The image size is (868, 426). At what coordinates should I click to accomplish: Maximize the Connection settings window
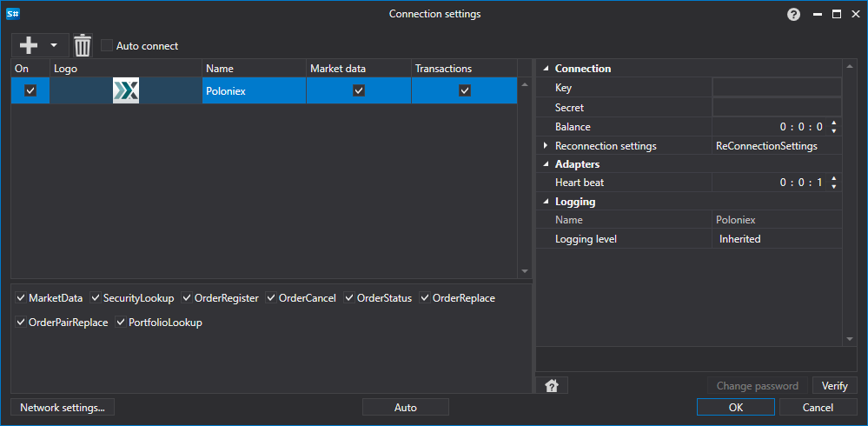point(837,15)
